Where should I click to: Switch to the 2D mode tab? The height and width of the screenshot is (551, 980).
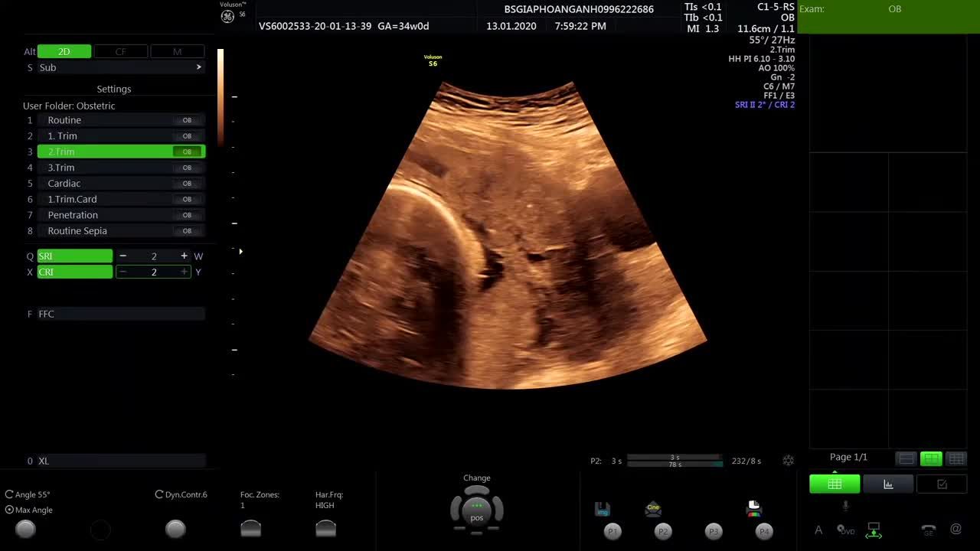pos(64,51)
